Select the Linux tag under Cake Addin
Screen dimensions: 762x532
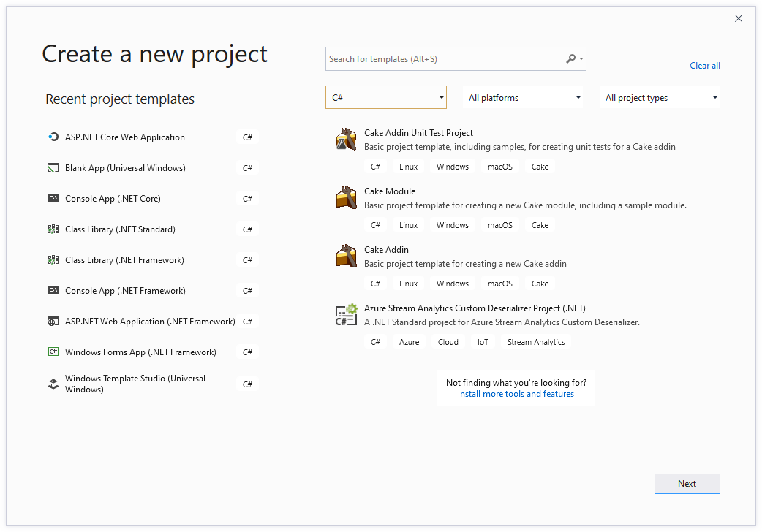tap(408, 283)
